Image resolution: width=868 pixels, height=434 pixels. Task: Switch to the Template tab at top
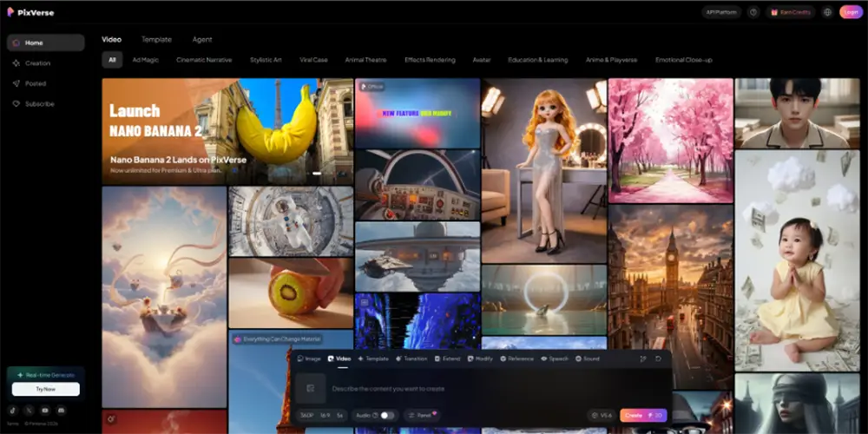[156, 39]
